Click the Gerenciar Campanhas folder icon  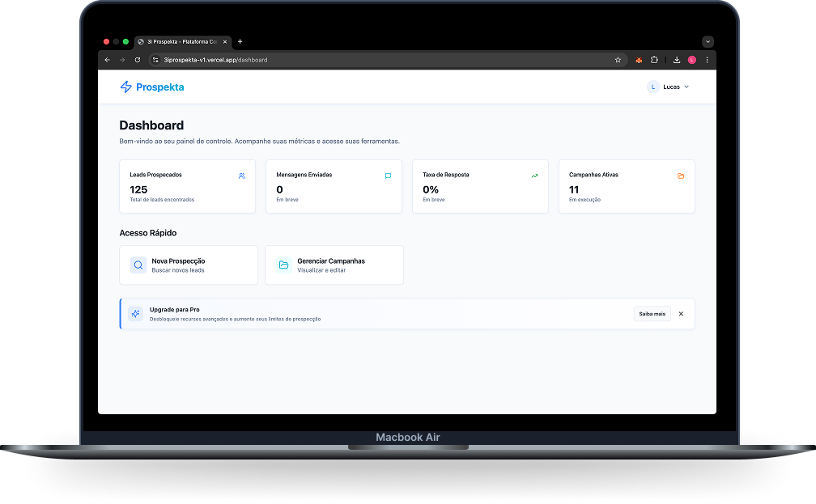coord(284,265)
